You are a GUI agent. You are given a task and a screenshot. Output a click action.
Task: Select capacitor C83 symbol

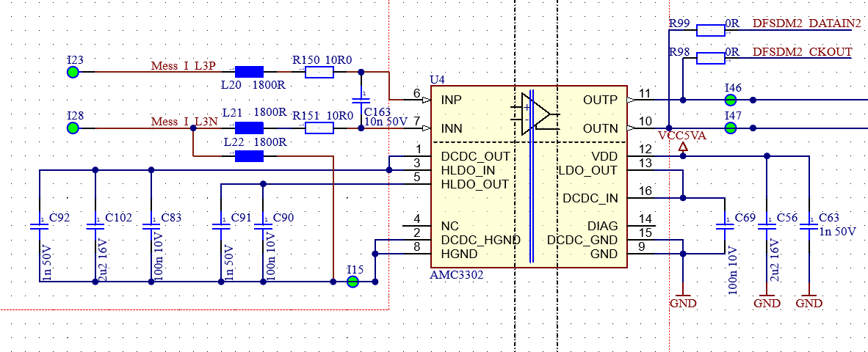(151, 227)
